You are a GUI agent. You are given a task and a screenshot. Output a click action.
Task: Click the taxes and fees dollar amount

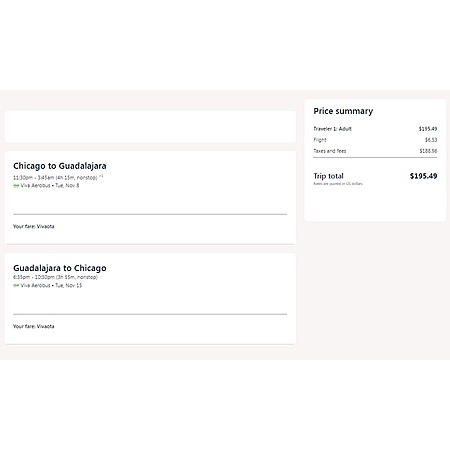click(x=428, y=151)
